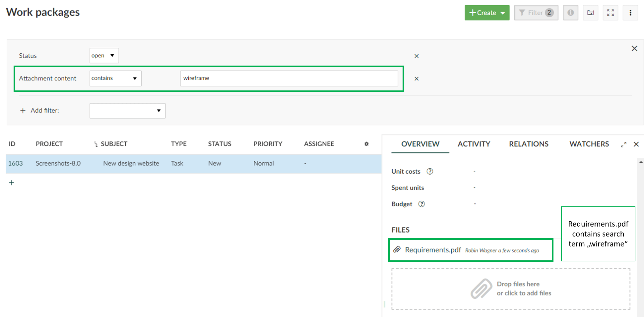Screen dimensions: 644x317
Task: Switch to the Relations tab
Action: (x=529, y=144)
